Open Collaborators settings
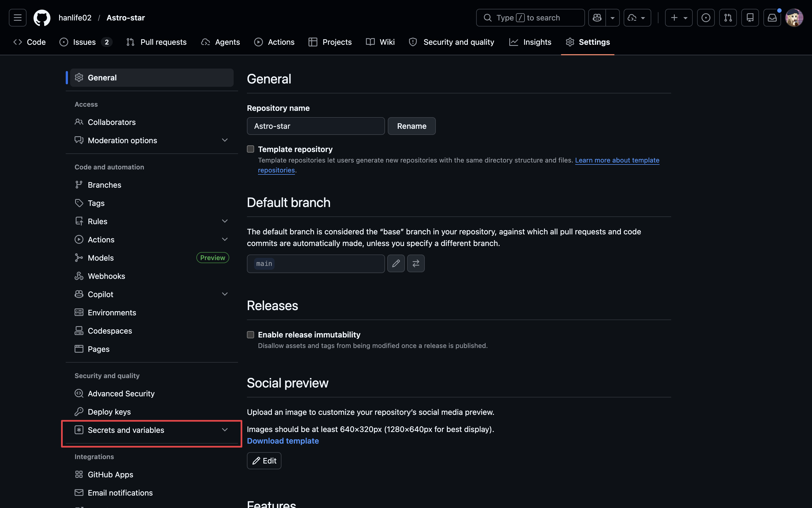The image size is (812, 508). (152, 122)
